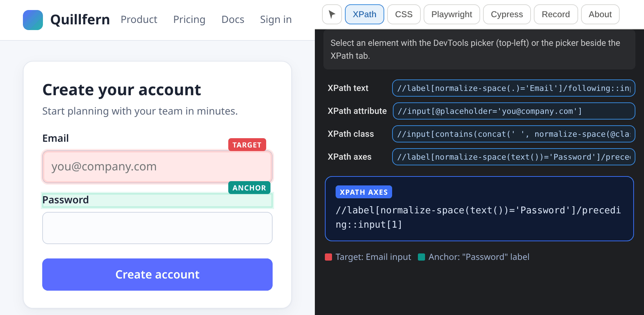Focus the Password input field
Viewport: 644px width, 315px height.
pyautogui.click(x=157, y=228)
